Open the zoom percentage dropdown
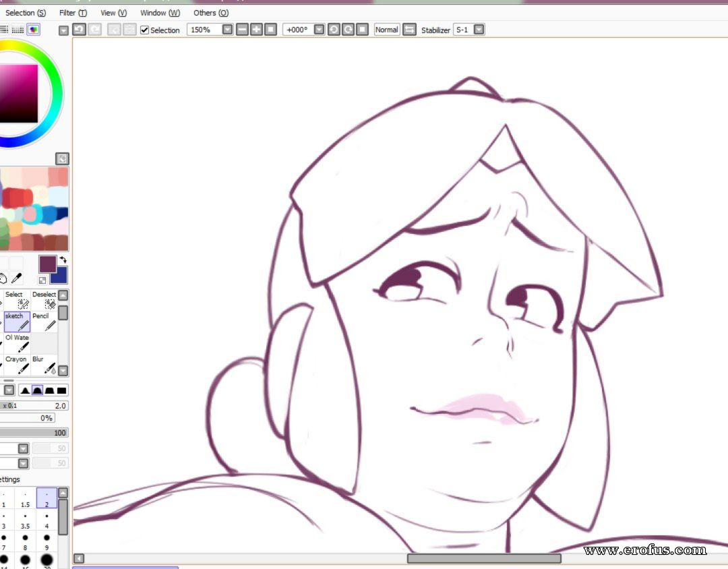 [x=228, y=30]
